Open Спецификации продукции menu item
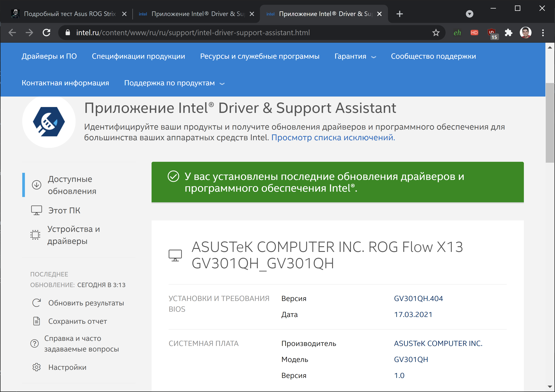 pyautogui.click(x=138, y=56)
